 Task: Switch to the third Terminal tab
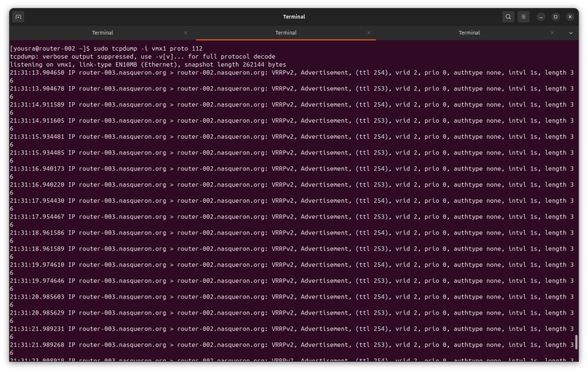pyautogui.click(x=469, y=33)
